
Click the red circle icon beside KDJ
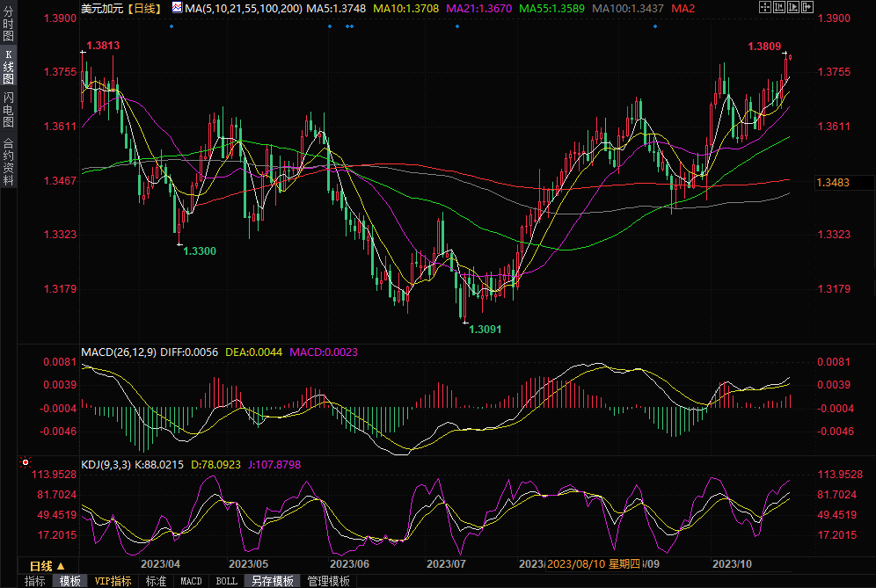pos(26,462)
